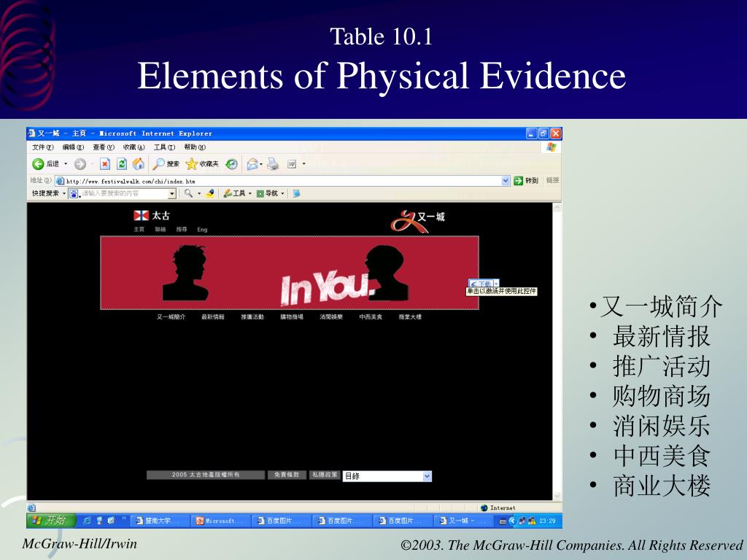Click the 購物商場 link under the banner
The image size is (747, 560).
point(292,316)
